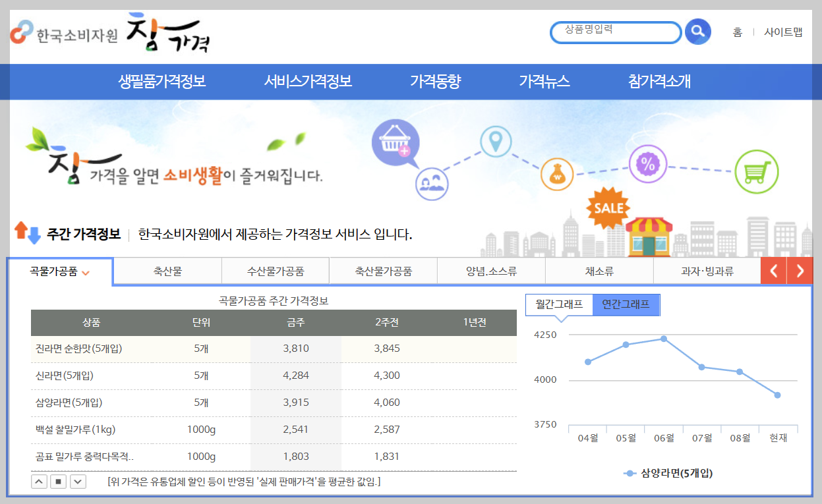Select the 곰표 밀가루 중력다목적 row
The height and width of the screenshot is (504, 822).
click(x=274, y=457)
